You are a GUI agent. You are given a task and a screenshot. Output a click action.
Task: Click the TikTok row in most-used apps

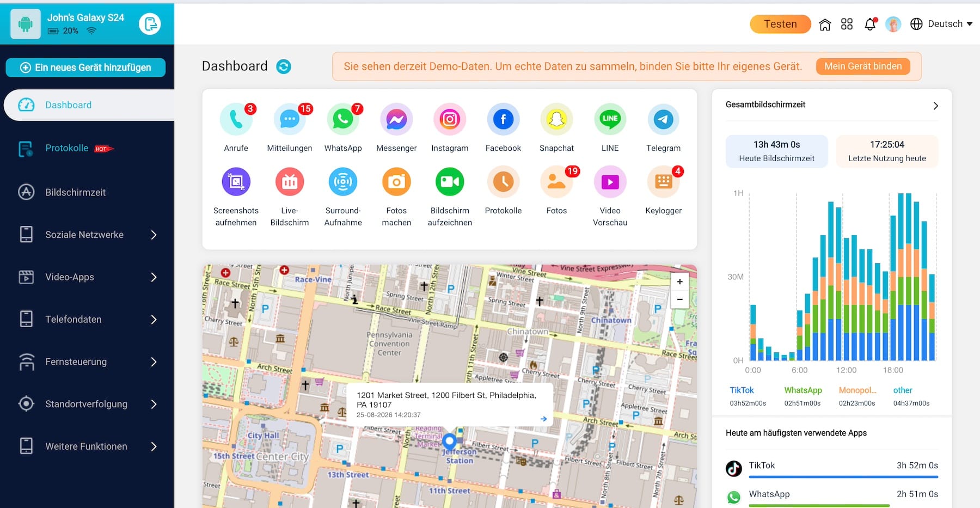[x=832, y=468]
